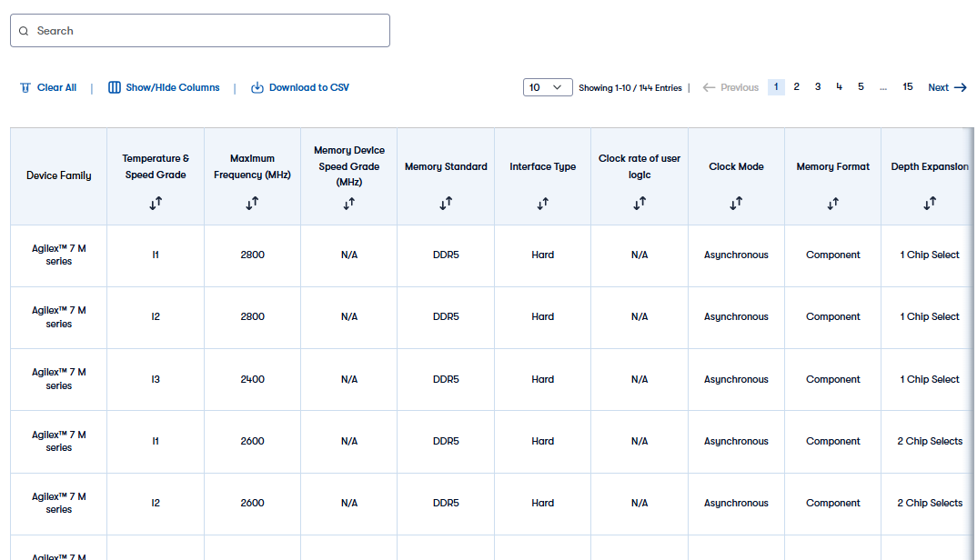Click Clear All filters
Viewport: 977px width, 560px height.
point(47,87)
